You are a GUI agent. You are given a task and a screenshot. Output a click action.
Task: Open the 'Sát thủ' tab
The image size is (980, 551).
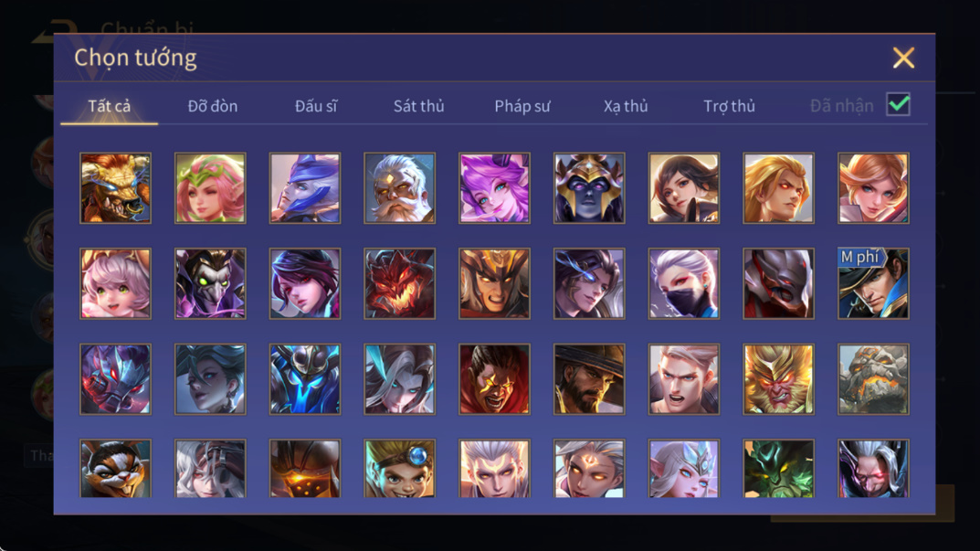tap(418, 106)
